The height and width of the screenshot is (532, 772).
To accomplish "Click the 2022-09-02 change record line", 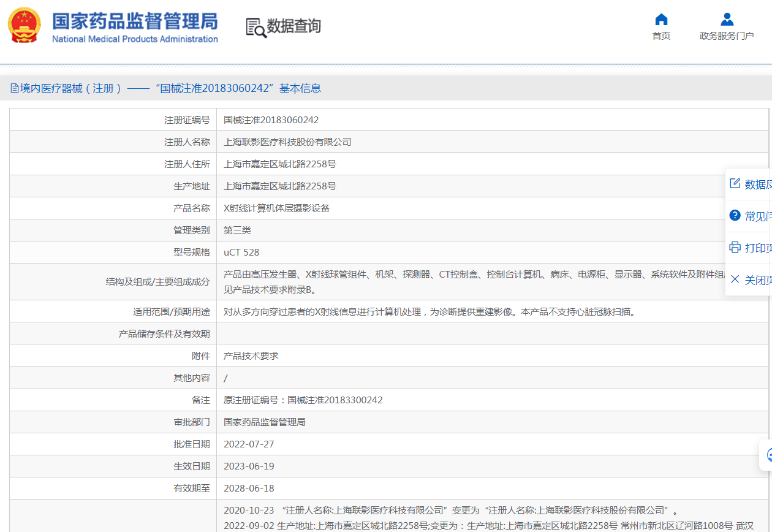I will (x=488, y=525).
